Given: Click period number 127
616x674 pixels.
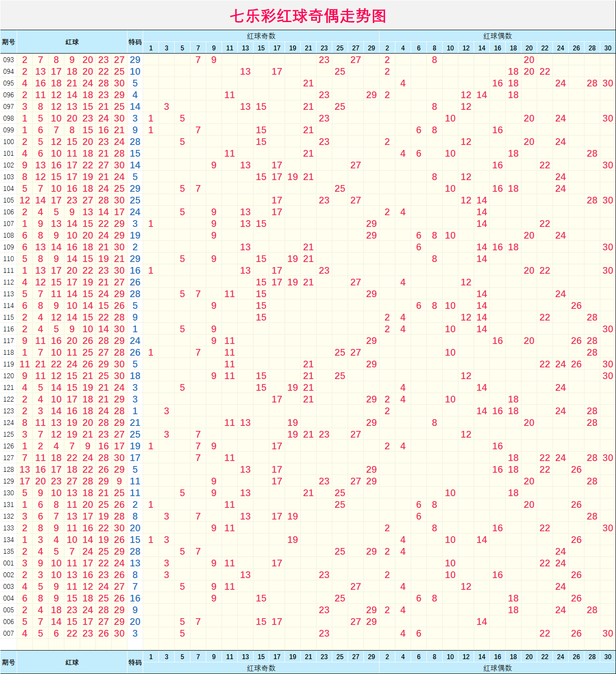Looking at the screenshot, I should coord(9,458).
